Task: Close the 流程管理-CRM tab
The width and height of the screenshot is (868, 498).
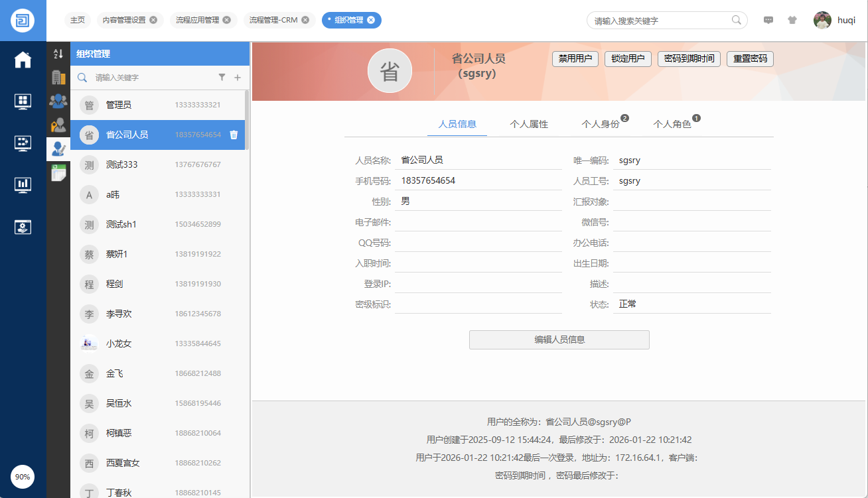Action: click(x=305, y=20)
